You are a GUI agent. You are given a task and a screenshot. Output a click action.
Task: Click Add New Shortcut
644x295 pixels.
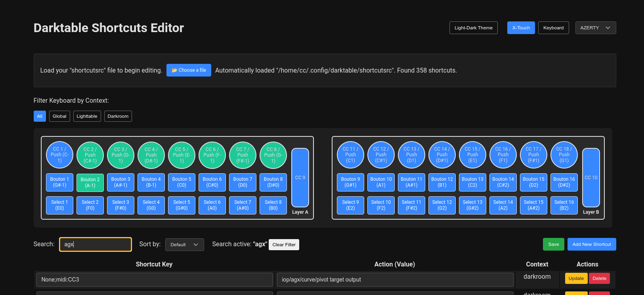pos(592,244)
